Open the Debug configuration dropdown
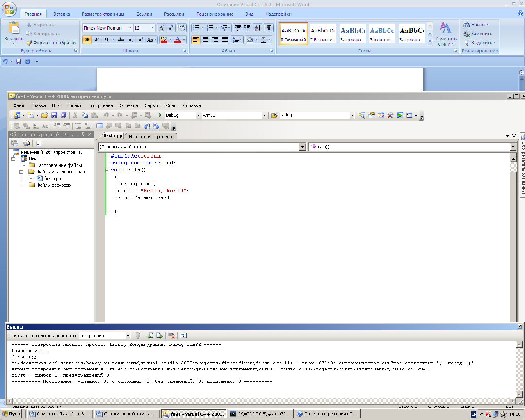 pyautogui.click(x=199, y=115)
